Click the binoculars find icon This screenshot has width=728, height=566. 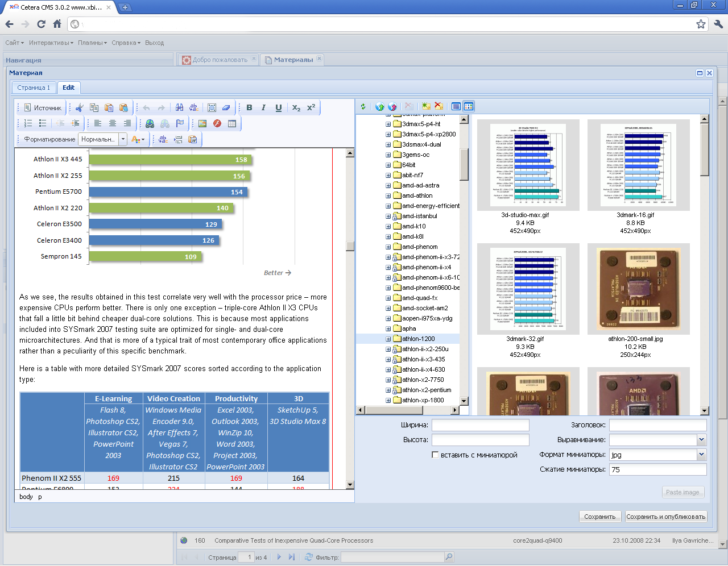coord(179,107)
